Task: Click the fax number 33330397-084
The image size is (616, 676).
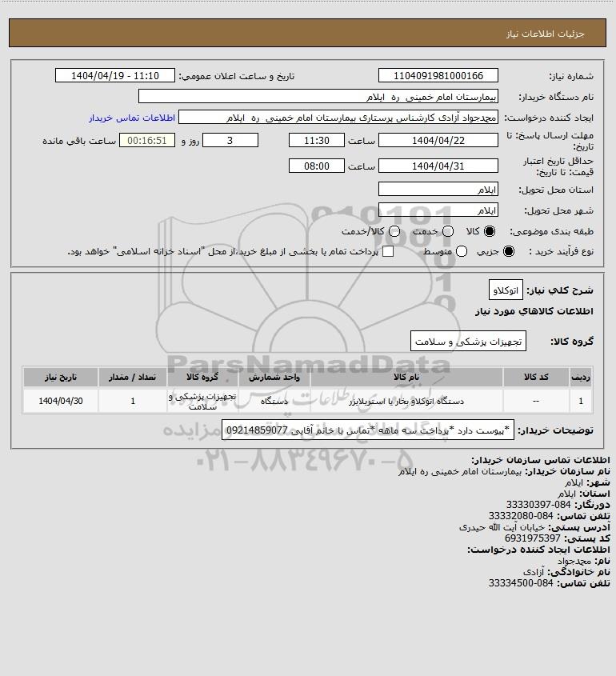Action: click(x=538, y=505)
